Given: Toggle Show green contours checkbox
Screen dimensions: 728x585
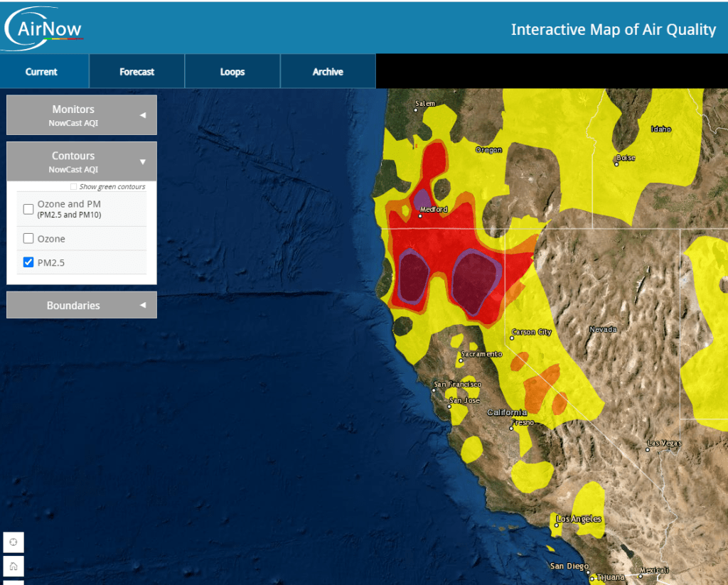Looking at the screenshot, I should 74,187.
